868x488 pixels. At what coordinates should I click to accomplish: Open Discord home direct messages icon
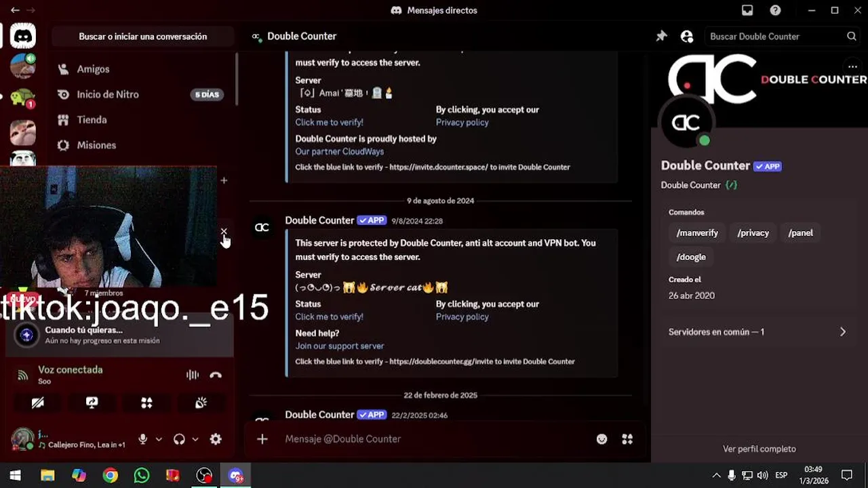click(22, 36)
